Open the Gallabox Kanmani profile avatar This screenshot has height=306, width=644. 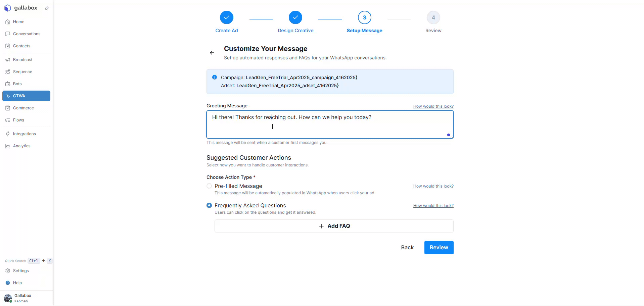8,298
